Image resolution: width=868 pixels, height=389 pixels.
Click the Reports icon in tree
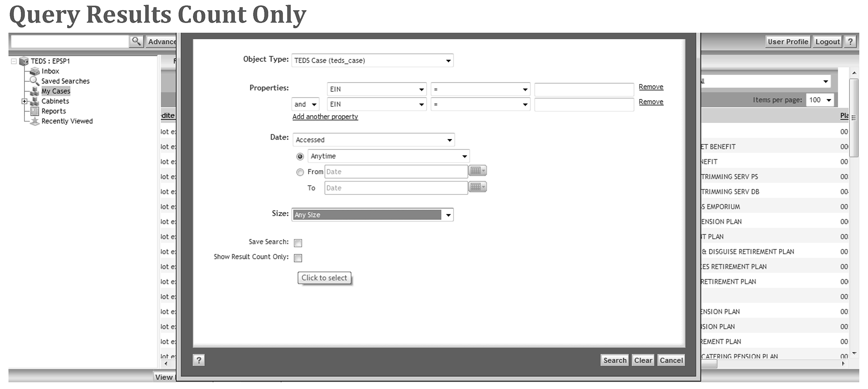pyautogui.click(x=34, y=111)
